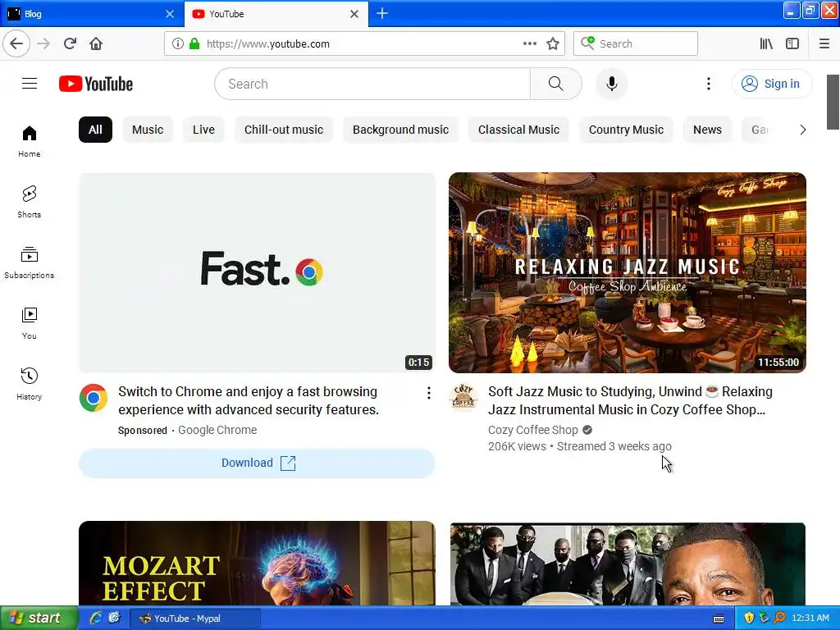Open page actions ellipsis in address bar

point(529,43)
